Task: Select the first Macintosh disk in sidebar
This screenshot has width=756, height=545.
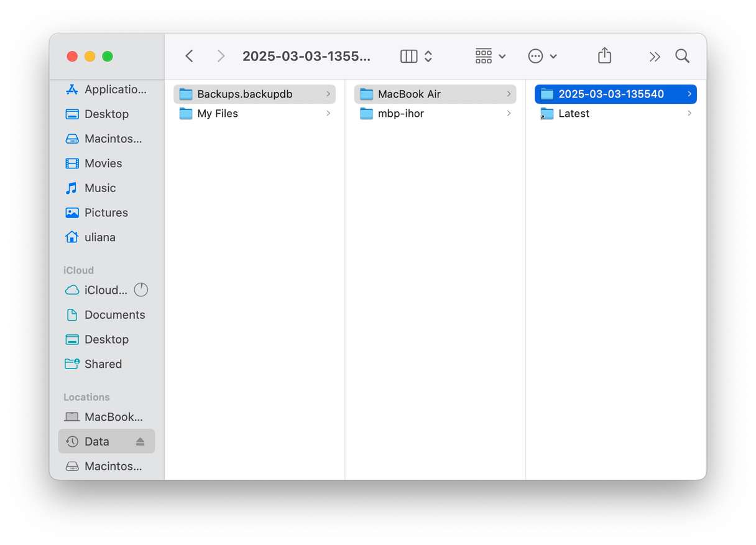Action: (x=106, y=139)
